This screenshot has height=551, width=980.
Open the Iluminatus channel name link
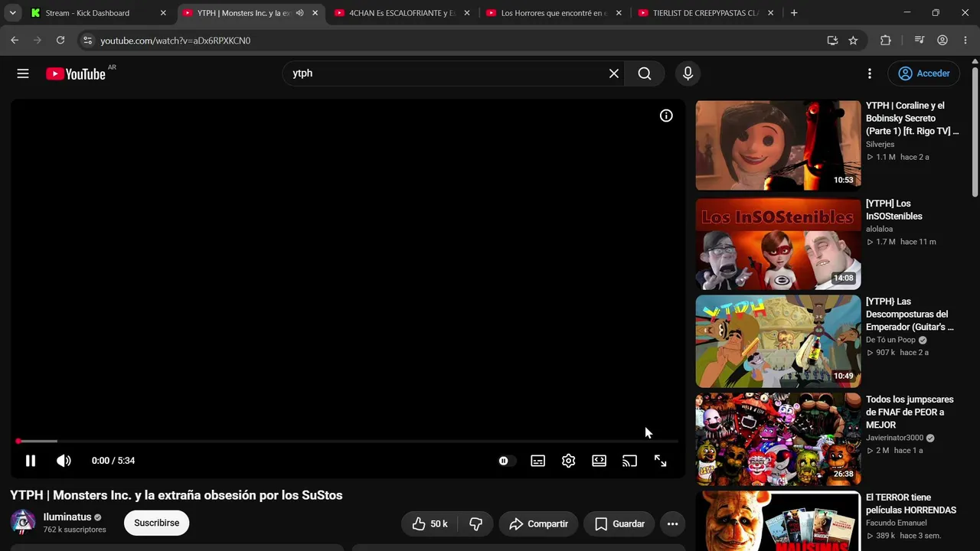click(67, 517)
